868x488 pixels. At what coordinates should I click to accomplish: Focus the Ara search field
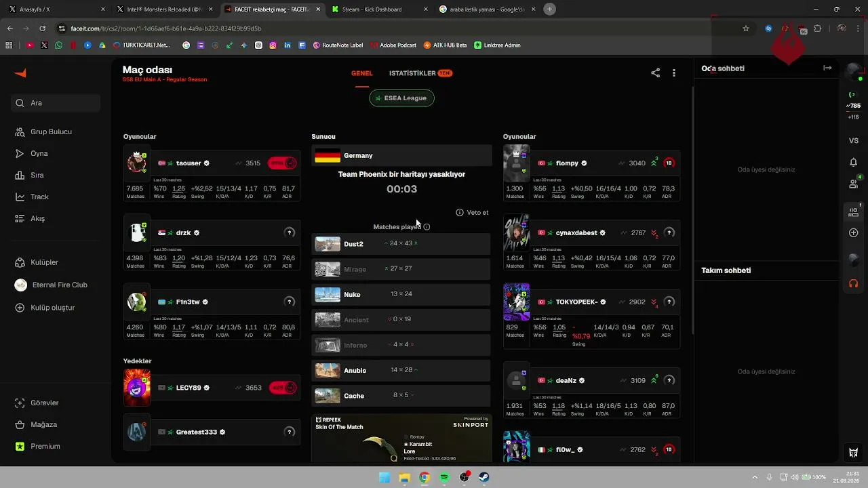point(57,103)
